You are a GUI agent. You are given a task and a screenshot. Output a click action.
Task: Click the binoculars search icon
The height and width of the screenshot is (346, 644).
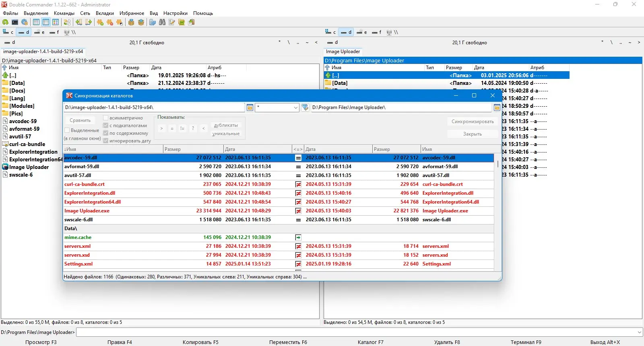[162, 23]
